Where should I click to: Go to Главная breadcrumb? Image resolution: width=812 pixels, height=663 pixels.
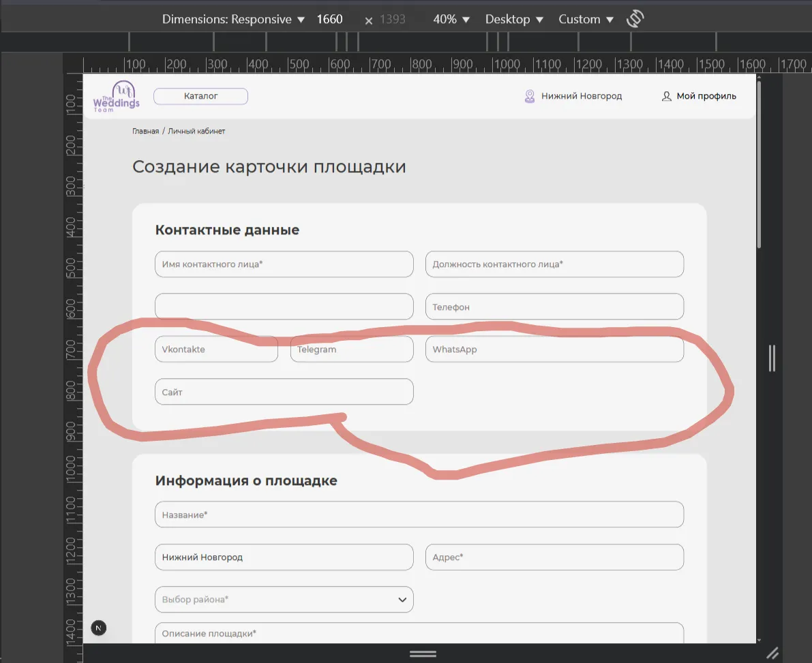click(x=145, y=131)
